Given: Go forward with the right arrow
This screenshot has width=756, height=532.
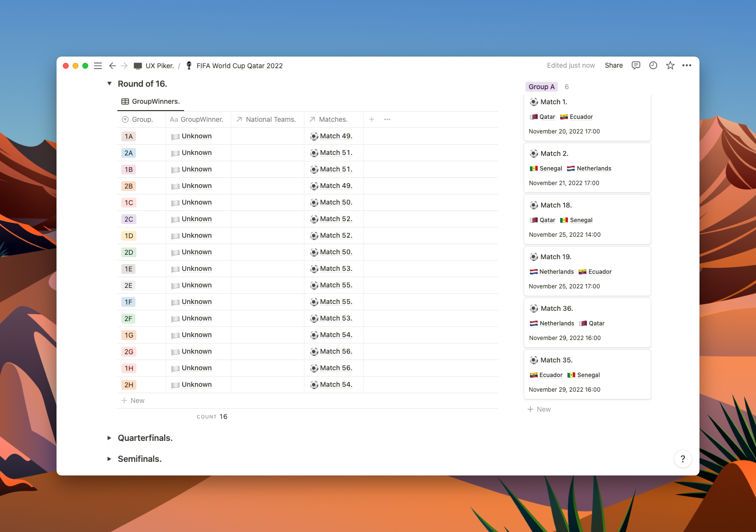Looking at the screenshot, I should pyautogui.click(x=124, y=66).
